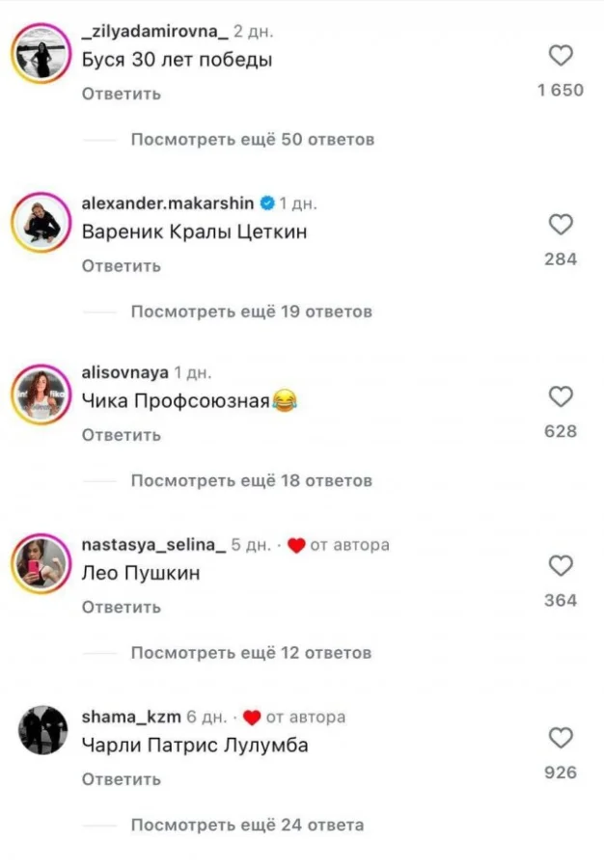
Task: Expand "Посмотреть ещё 50 ответов"
Action: 253,140
